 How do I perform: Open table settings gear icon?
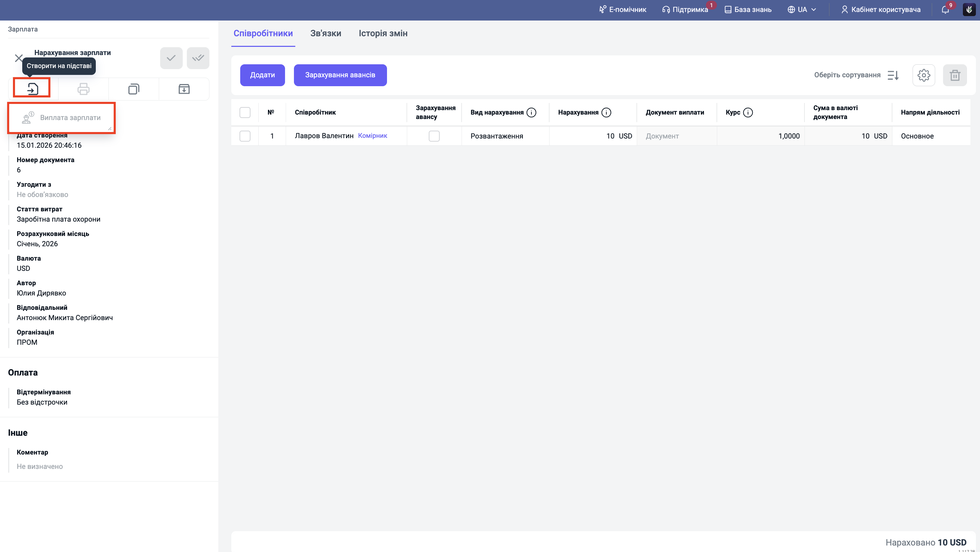click(923, 75)
